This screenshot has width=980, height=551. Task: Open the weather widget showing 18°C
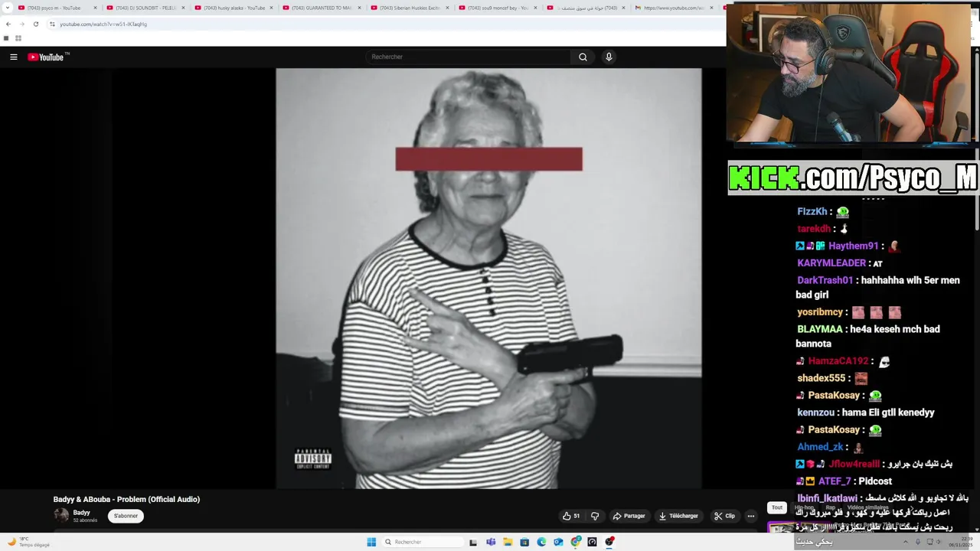(29, 542)
